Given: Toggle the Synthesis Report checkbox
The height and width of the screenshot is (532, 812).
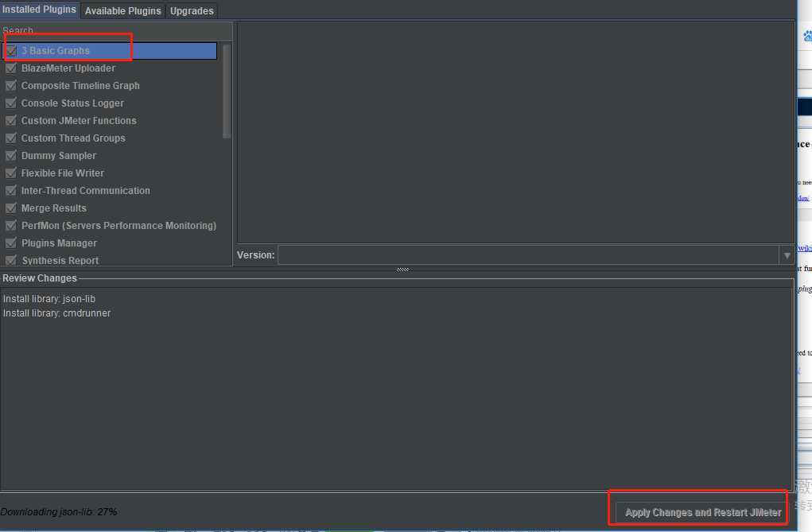Looking at the screenshot, I should pos(11,260).
